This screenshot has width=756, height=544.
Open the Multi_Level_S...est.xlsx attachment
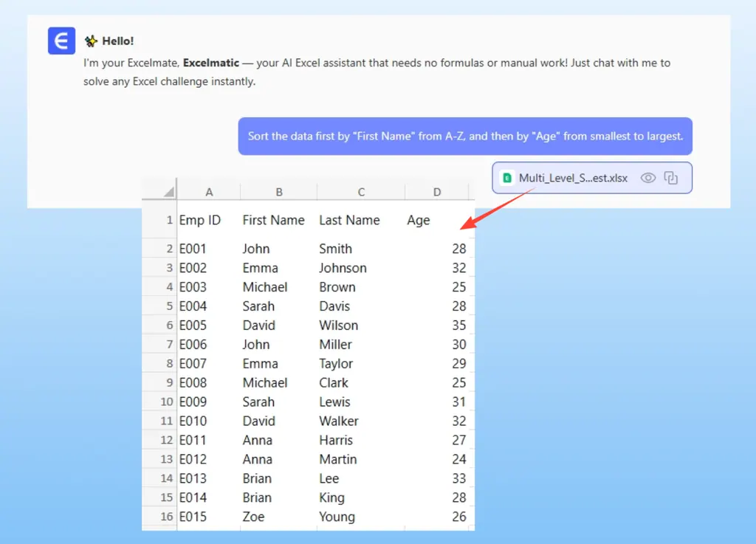click(x=573, y=178)
